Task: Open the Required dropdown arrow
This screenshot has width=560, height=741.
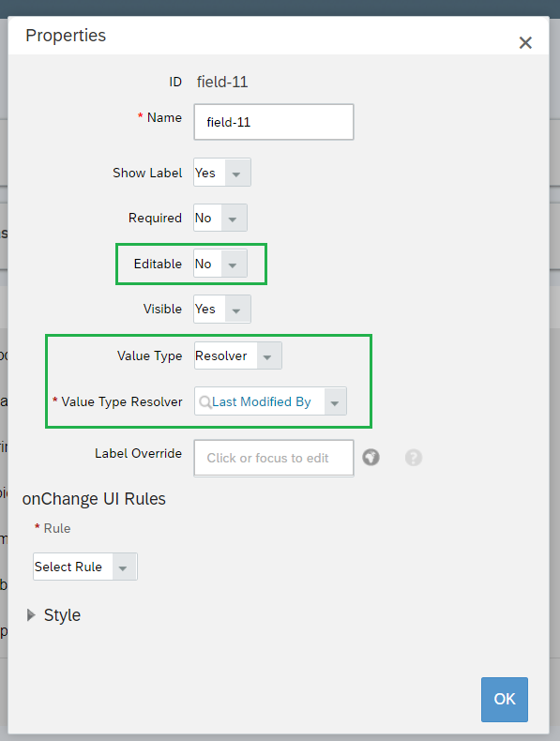Action: coord(233,219)
